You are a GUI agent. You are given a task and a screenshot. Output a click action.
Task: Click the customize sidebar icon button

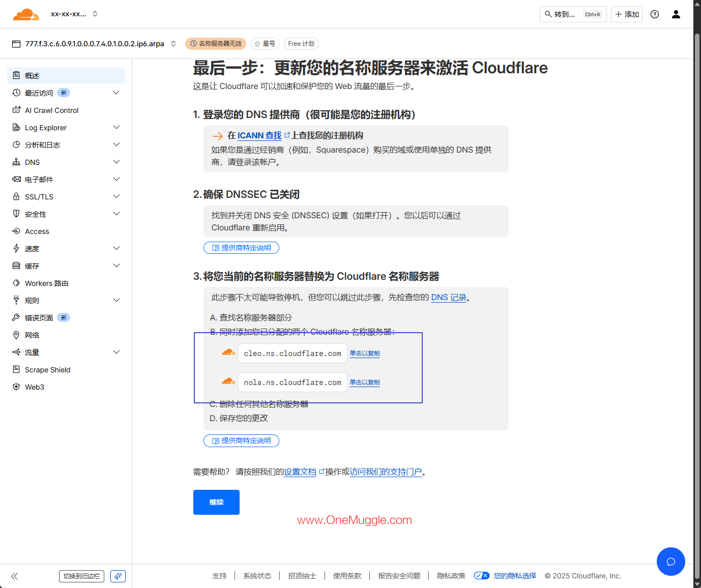[x=118, y=576]
